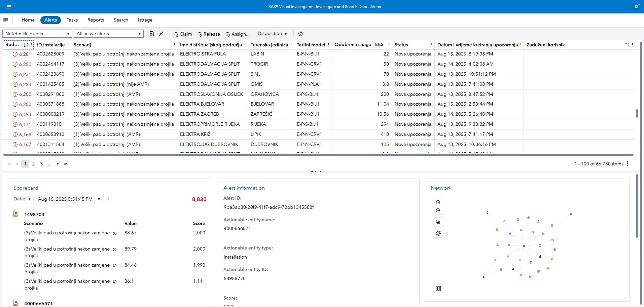
Task: Click info icon beside value 88.67
Action: [x=115, y=233]
